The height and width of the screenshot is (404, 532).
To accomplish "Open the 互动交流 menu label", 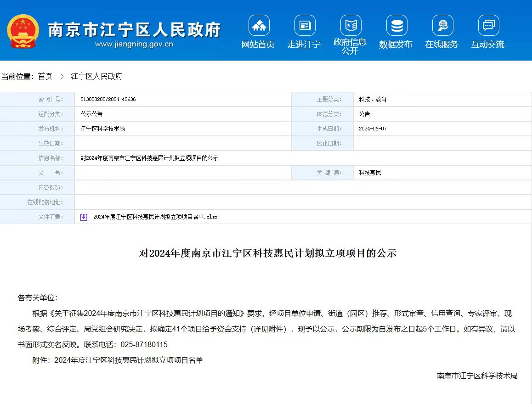I will click(488, 45).
